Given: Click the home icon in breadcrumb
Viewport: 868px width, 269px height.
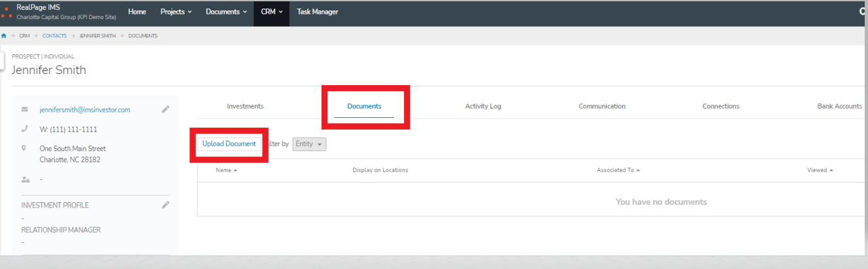Looking at the screenshot, I should tap(4, 36).
